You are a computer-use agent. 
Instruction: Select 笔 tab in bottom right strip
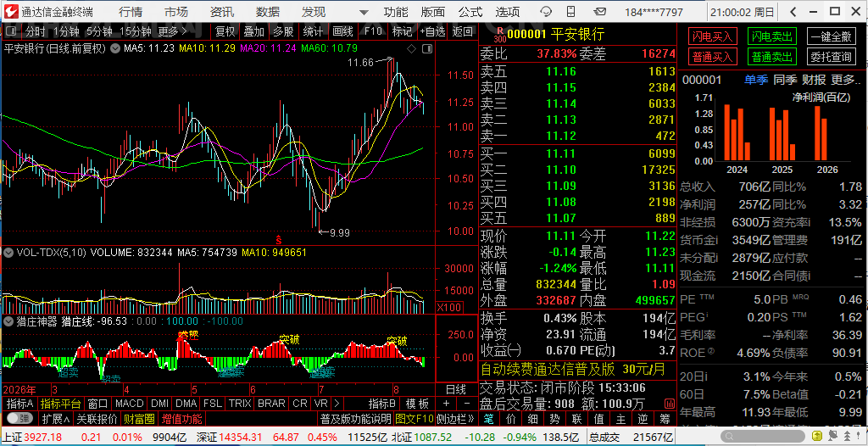tap(488, 418)
